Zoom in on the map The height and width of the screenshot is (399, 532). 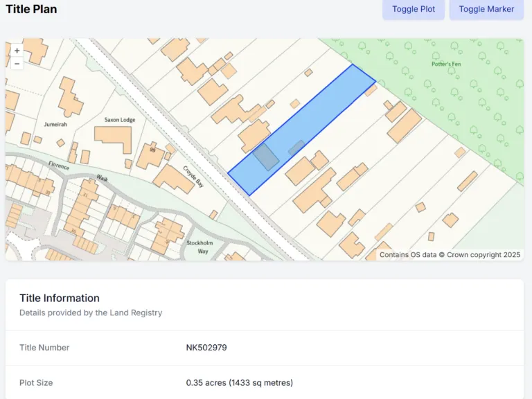pos(17,51)
